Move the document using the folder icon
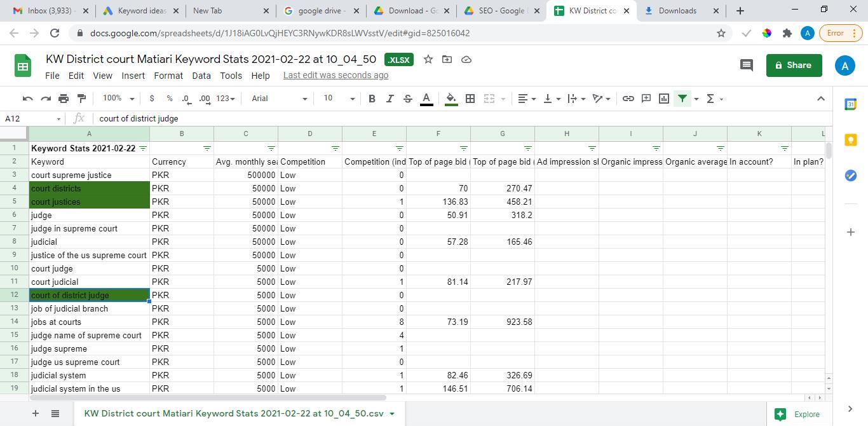The width and height of the screenshot is (868, 426). tap(447, 59)
